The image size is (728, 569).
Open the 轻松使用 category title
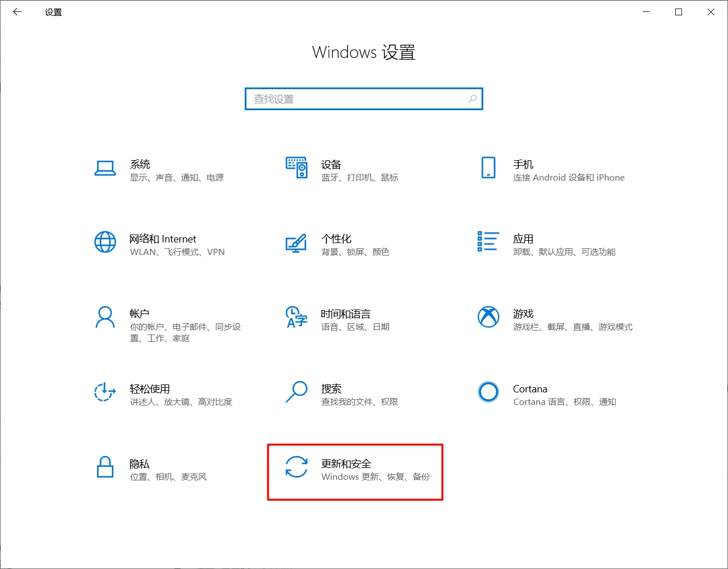click(x=150, y=388)
